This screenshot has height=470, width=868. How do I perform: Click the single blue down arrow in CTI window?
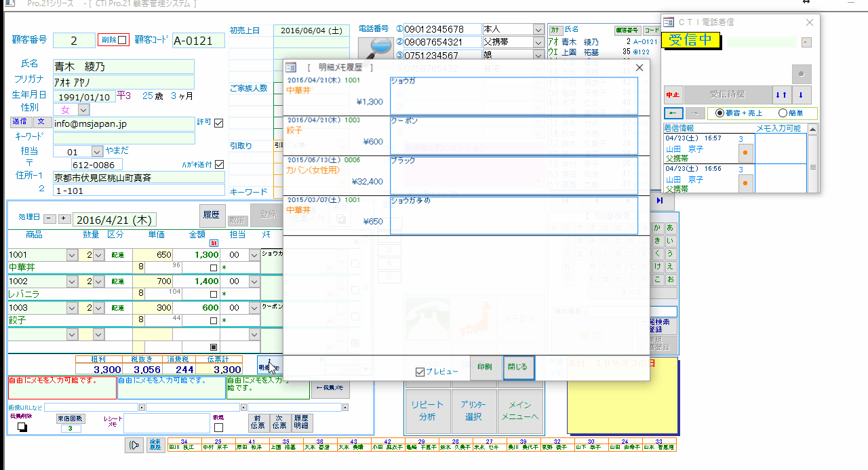pos(802,95)
